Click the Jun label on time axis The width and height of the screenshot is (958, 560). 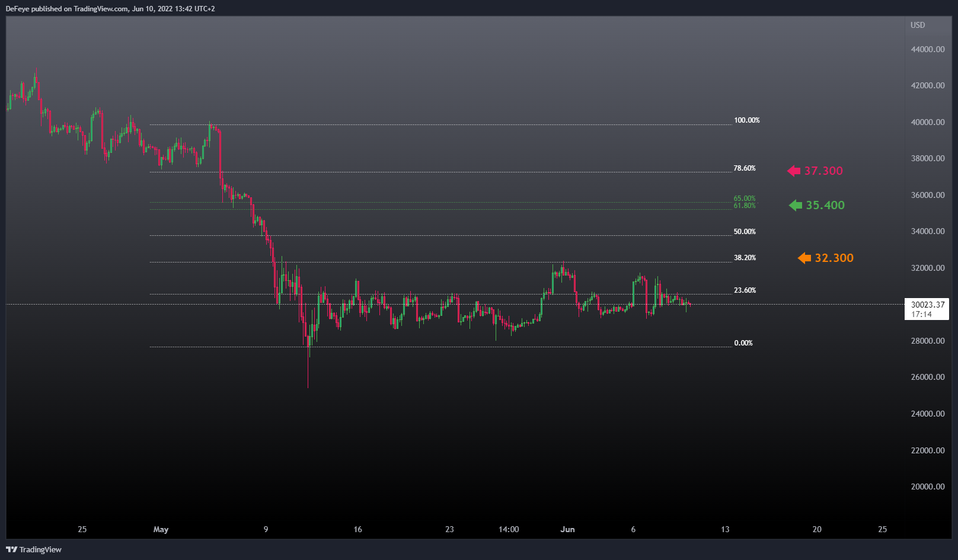[x=567, y=529]
